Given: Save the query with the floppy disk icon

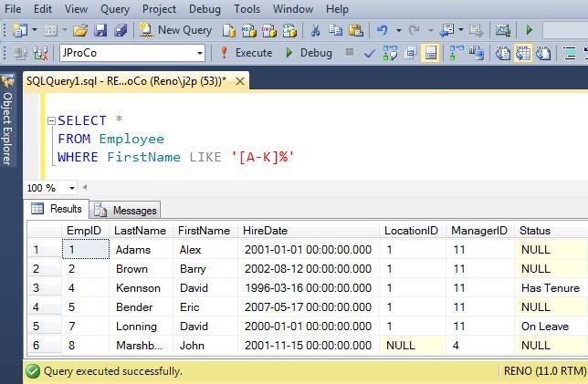Looking at the screenshot, I should pos(100,30).
